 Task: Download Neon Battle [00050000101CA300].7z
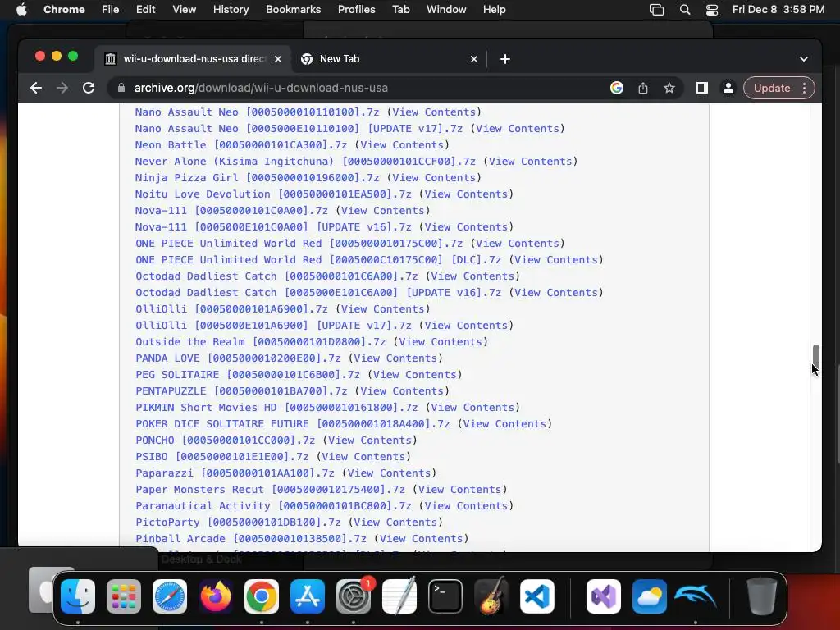tap(241, 145)
